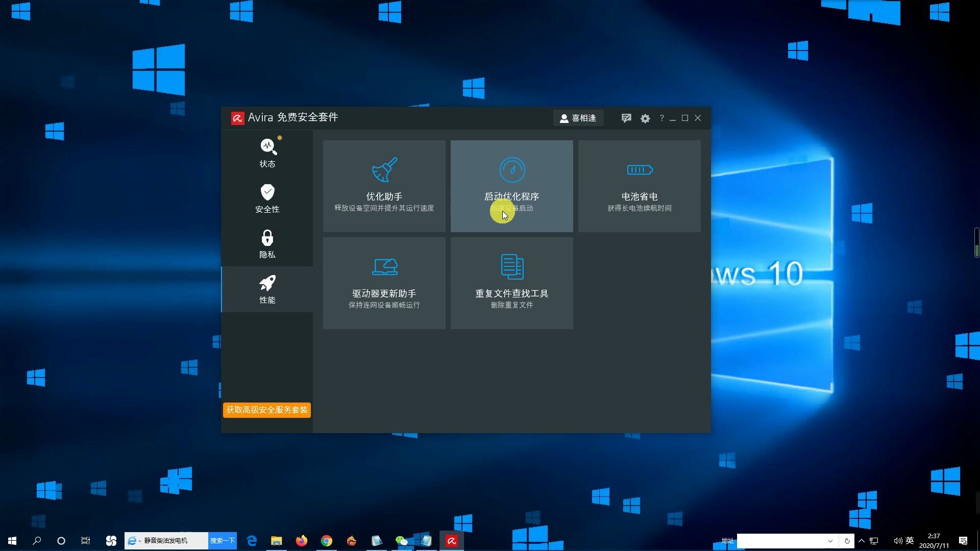The image size is (980, 551).
Task: Launch the 启动优化程序 startup optimizer tile
Action: click(512, 186)
